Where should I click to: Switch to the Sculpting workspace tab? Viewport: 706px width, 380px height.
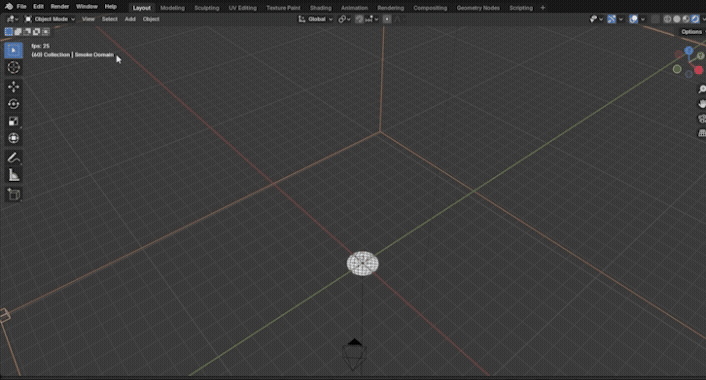point(207,8)
